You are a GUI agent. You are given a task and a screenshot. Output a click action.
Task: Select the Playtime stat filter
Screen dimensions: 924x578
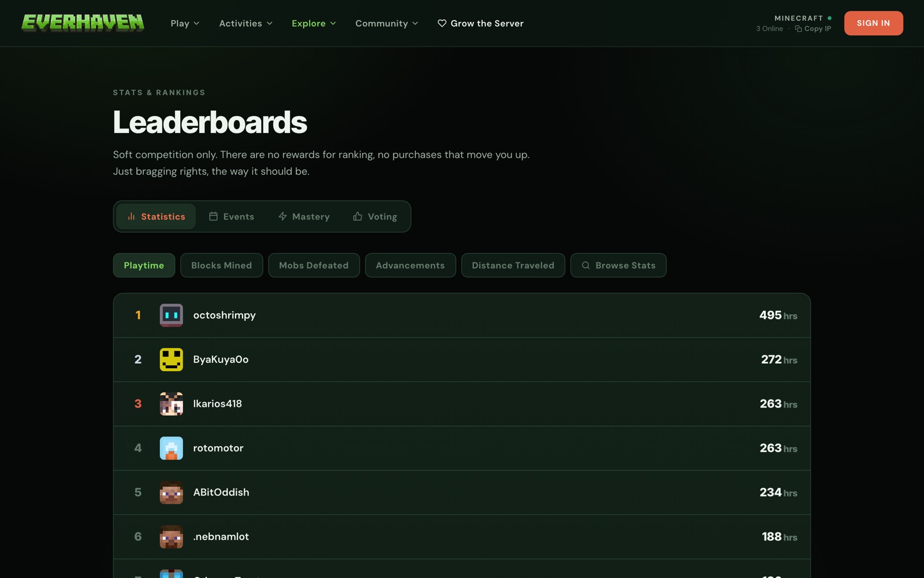[x=144, y=265]
